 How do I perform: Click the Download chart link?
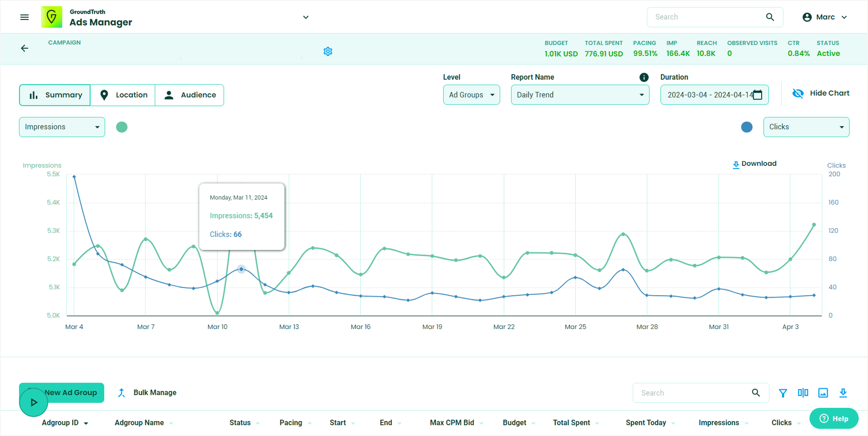[x=754, y=164]
